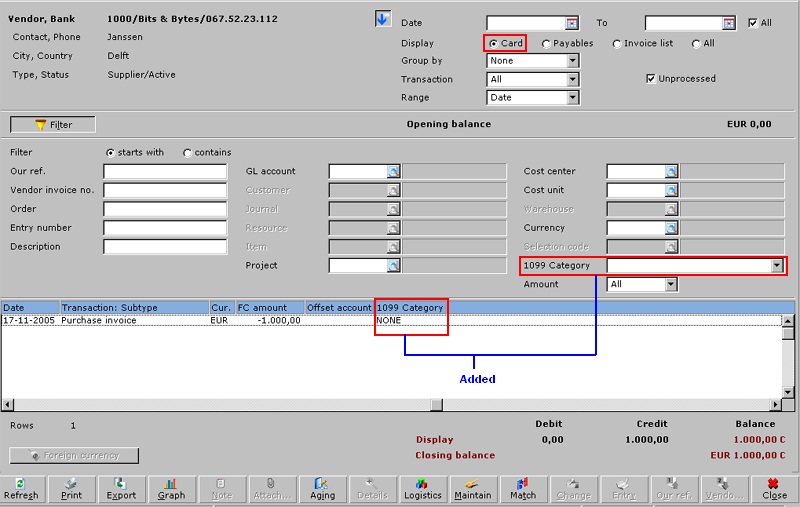Click the Date from input field

(527, 23)
